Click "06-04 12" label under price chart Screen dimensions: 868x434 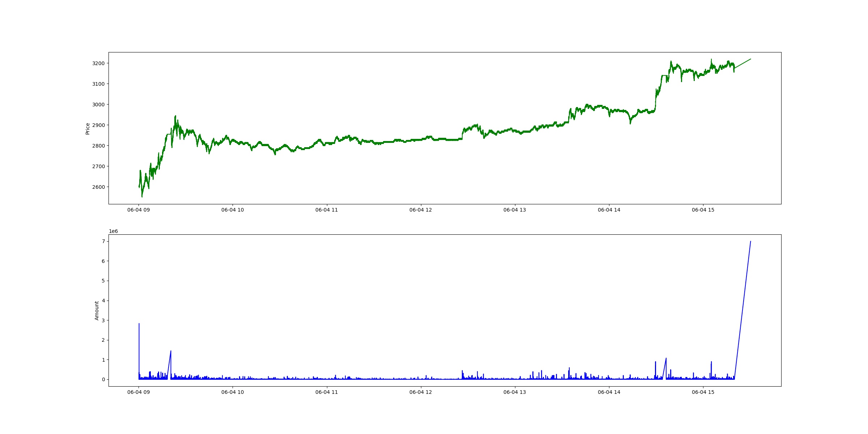coord(421,210)
